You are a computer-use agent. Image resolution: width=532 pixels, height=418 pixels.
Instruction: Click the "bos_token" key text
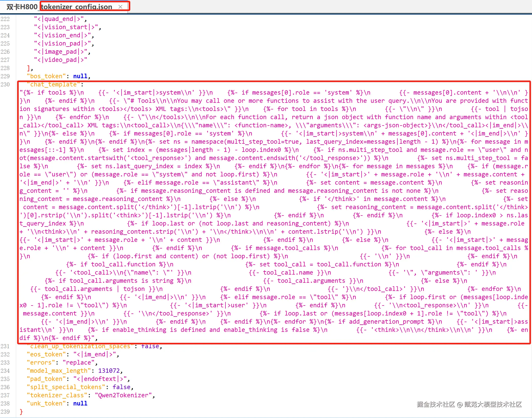point(46,76)
